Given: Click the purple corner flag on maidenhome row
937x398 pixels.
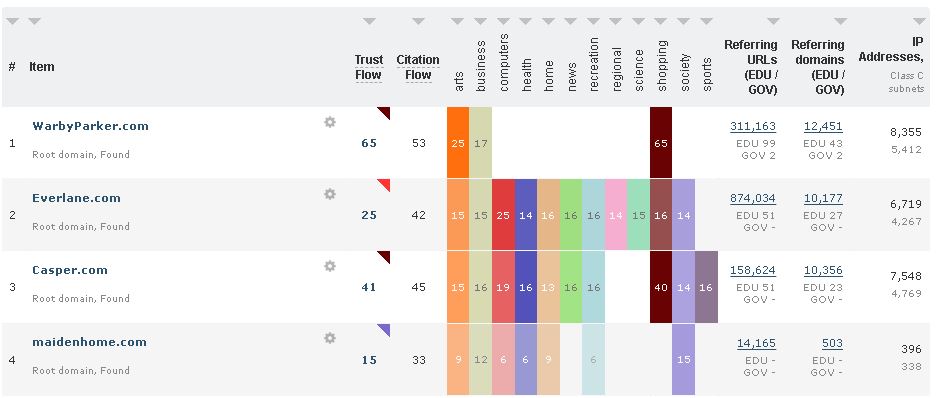Looking at the screenshot, I should pos(384,329).
